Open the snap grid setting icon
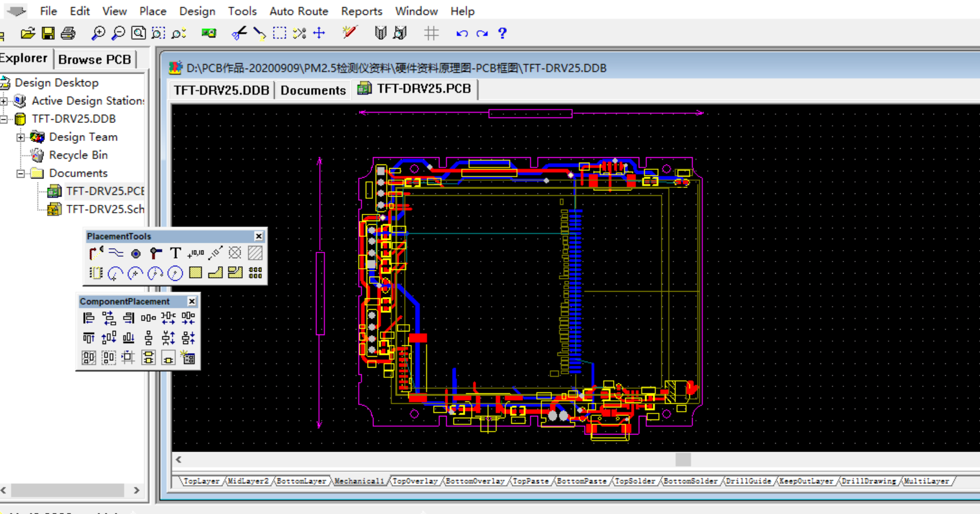 pyautogui.click(x=432, y=33)
